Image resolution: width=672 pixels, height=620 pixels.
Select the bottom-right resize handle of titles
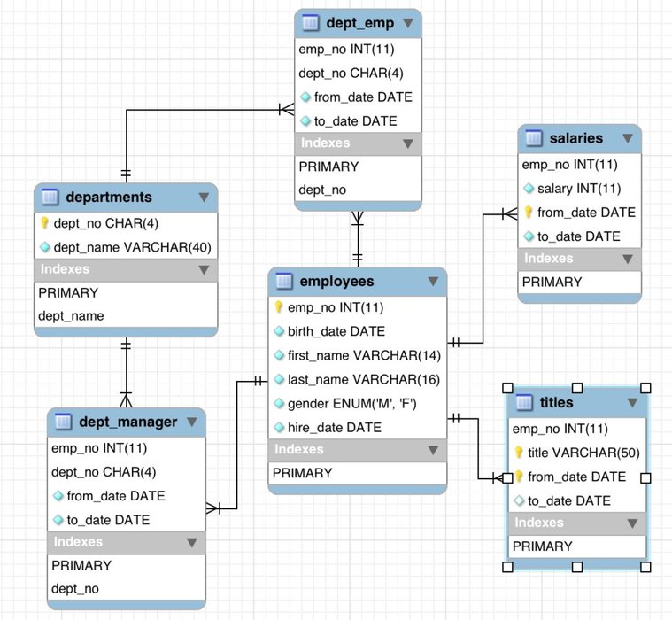click(x=645, y=567)
